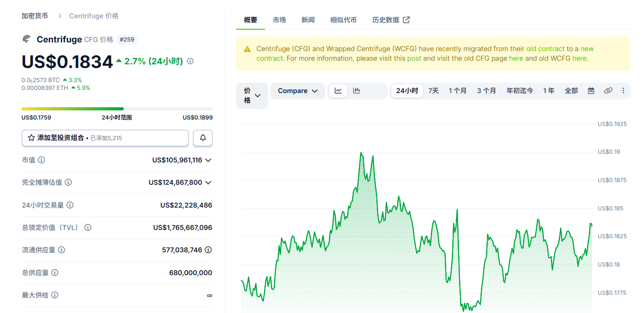Switch to the 新闻 tab
This screenshot has height=313, width=644.
308,20
